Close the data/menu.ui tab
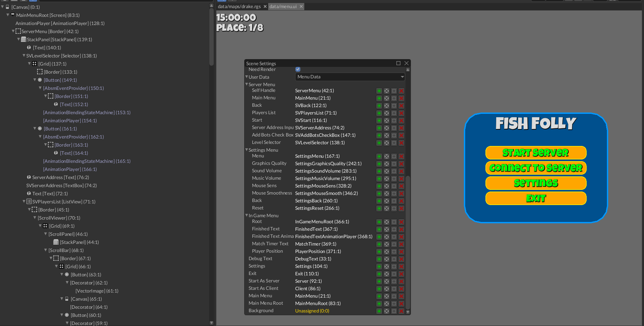The width and height of the screenshot is (644, 326). (x=301, y=6)
